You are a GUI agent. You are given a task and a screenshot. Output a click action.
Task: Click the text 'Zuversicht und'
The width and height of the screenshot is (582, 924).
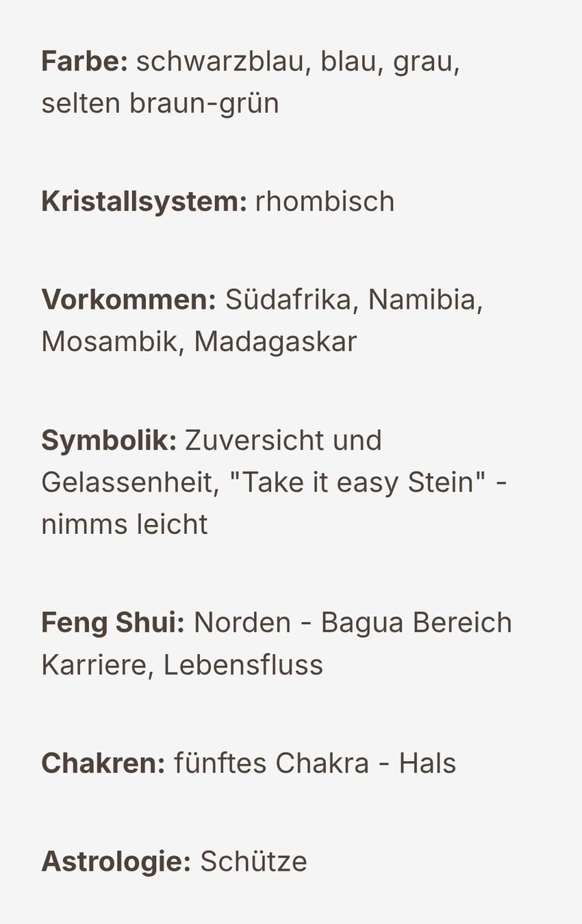pos(283,441)
